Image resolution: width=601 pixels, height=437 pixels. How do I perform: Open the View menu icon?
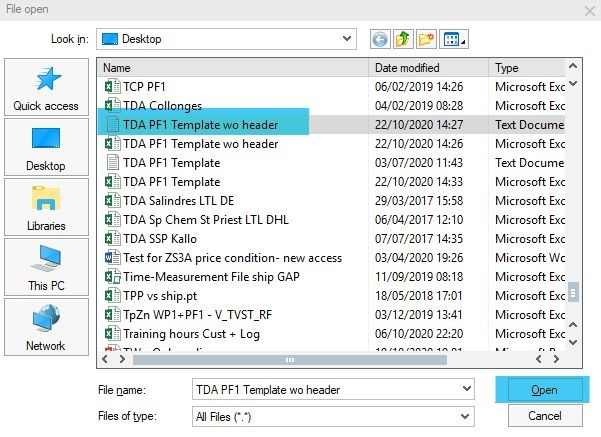(x=455, y=39)
